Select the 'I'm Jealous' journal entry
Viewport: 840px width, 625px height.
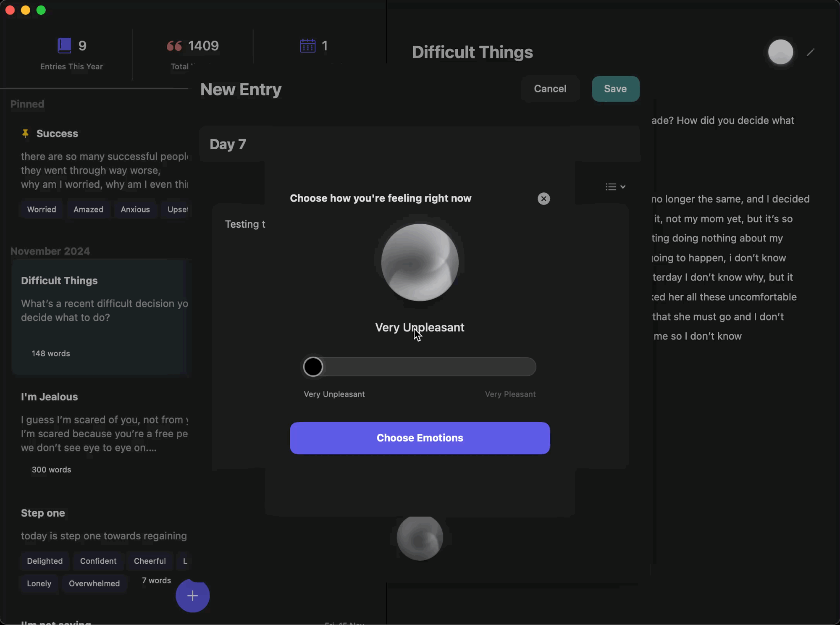point(49,397)
